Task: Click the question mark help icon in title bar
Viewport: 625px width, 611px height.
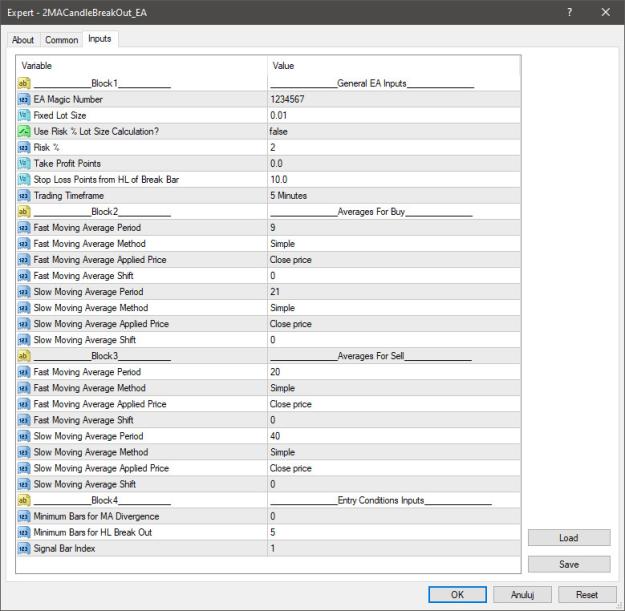Action: click(x=570, y=12)
